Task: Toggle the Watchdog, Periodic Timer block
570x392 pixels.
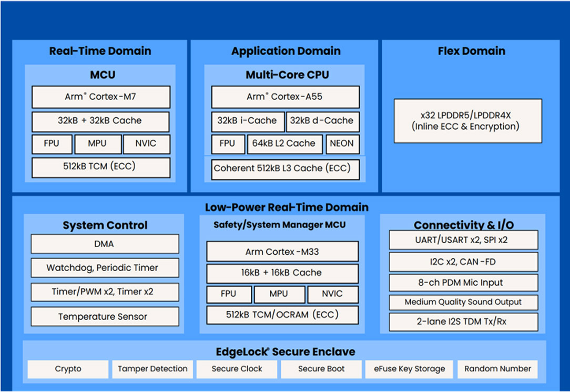Action: [105, 268]
